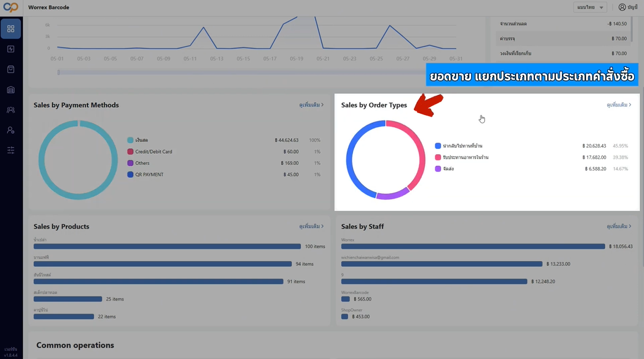Open ดูเพิ่มเติม link for Sales by Staff
This screenshot has width=644, height=359.
coord(619,226)
